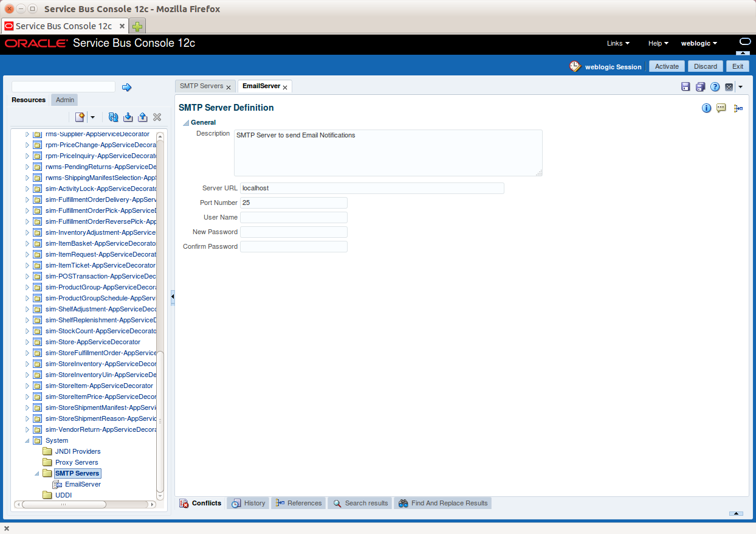This screenshot has width=756, height=534.
Task: Expand rms-Supplier-AppServiceDecorator node
Action: click(x=27, y=134)
